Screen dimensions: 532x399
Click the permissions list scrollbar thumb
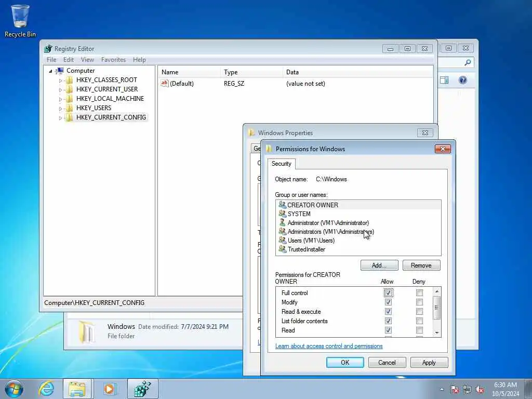[437, 308]
